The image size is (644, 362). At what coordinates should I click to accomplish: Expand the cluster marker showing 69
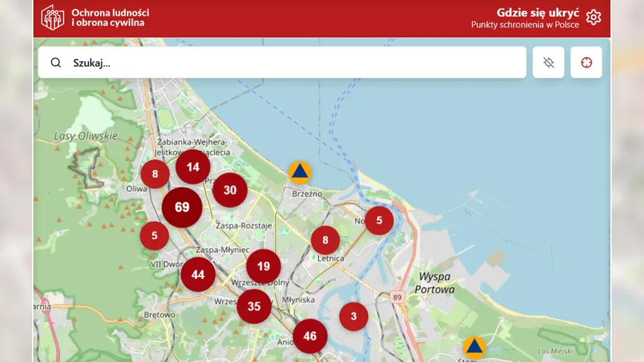182,207
